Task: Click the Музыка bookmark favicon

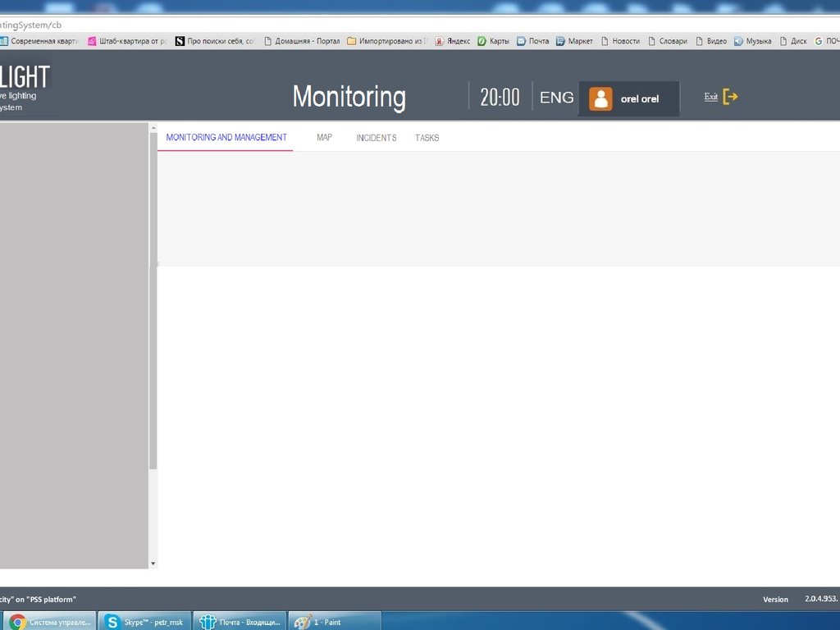Action: (x=739, y=41)
